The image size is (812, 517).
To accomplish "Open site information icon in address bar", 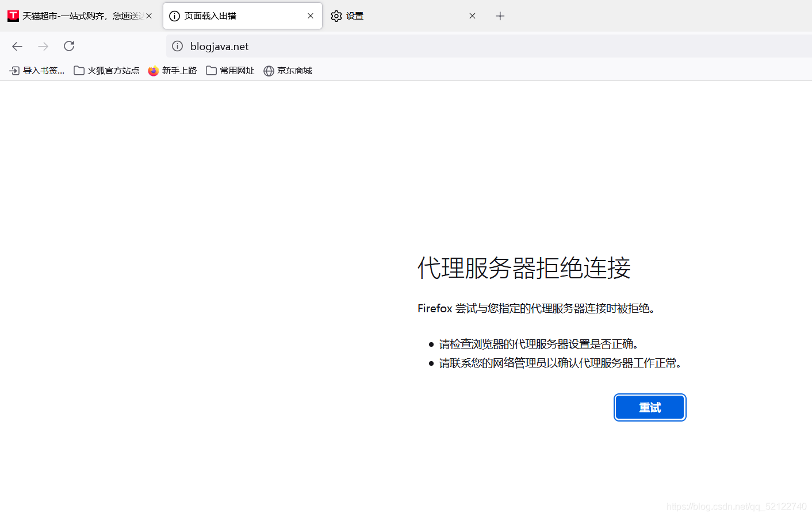I will [178, 46].
